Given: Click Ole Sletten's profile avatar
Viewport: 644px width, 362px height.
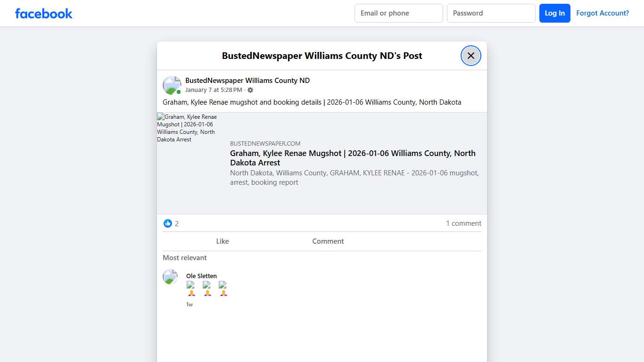Looking at the screenshot, I should 170,277.
